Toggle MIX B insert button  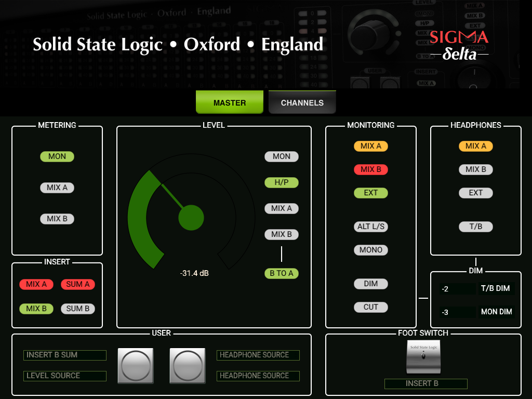36,309
